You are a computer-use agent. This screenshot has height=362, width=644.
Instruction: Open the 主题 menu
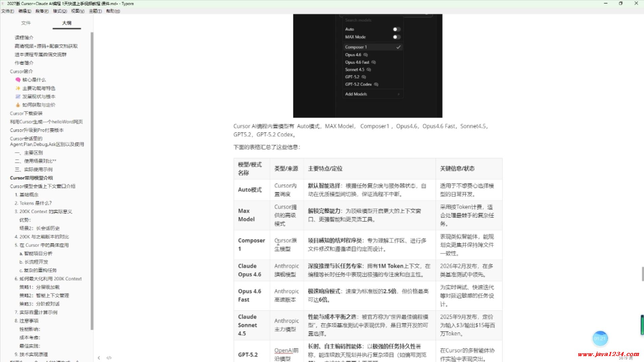point(95,11)
